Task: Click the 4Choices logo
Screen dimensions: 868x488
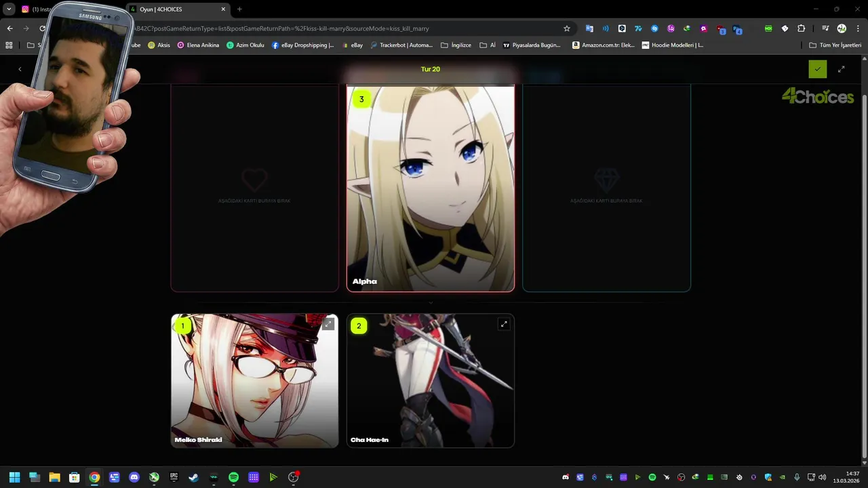Action: click(818, 97)
